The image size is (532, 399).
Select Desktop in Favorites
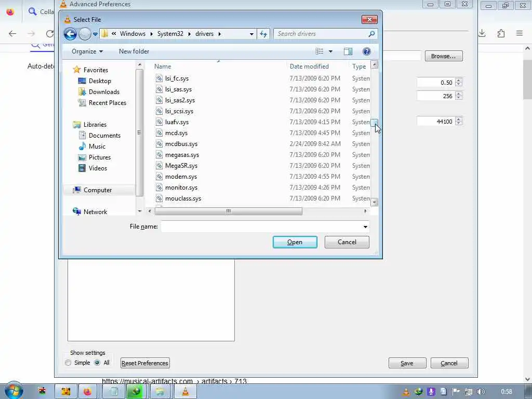click(x=100, y=81)
